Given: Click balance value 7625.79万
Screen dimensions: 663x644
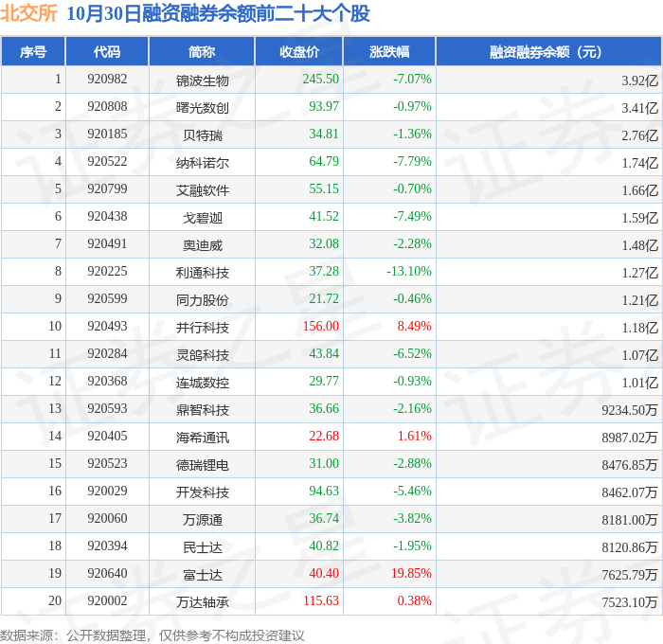Looking at the screenshot, I should (630, 575).
